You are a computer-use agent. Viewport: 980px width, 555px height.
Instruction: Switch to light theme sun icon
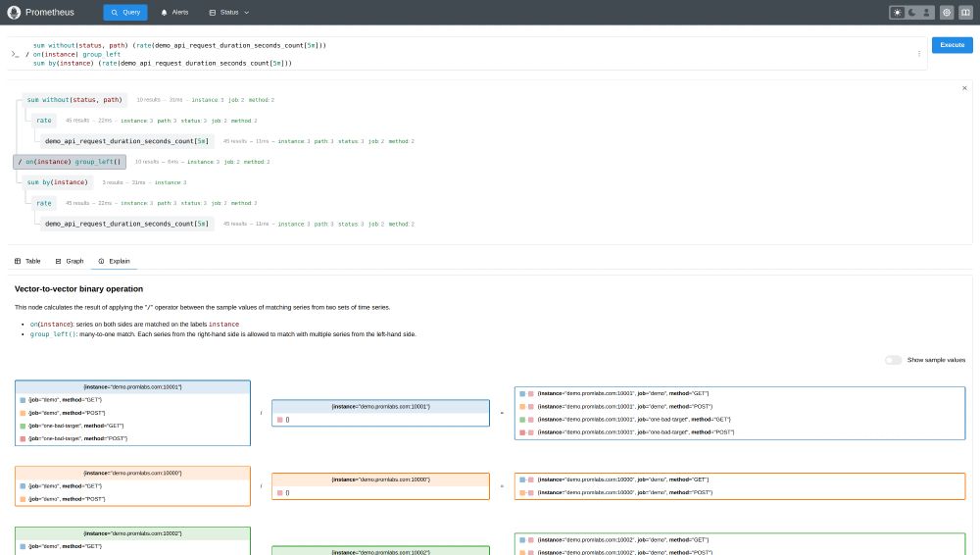click(x=898, y=13)
